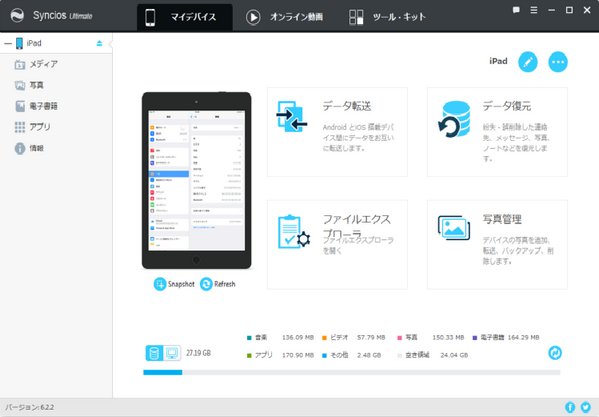Click the data restore database icon
Screen dimensions: 599x417
[454, 119]
